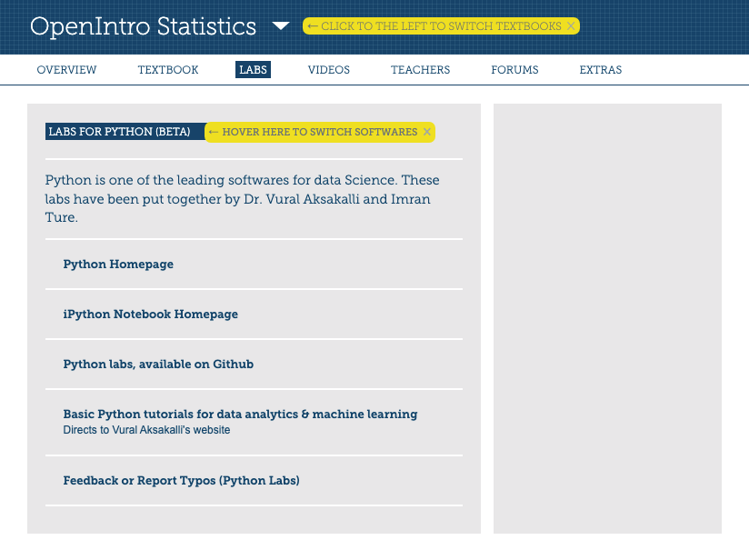
Task: Click the OpenIntro Statistics title
Action: click(x=144, y=26)
